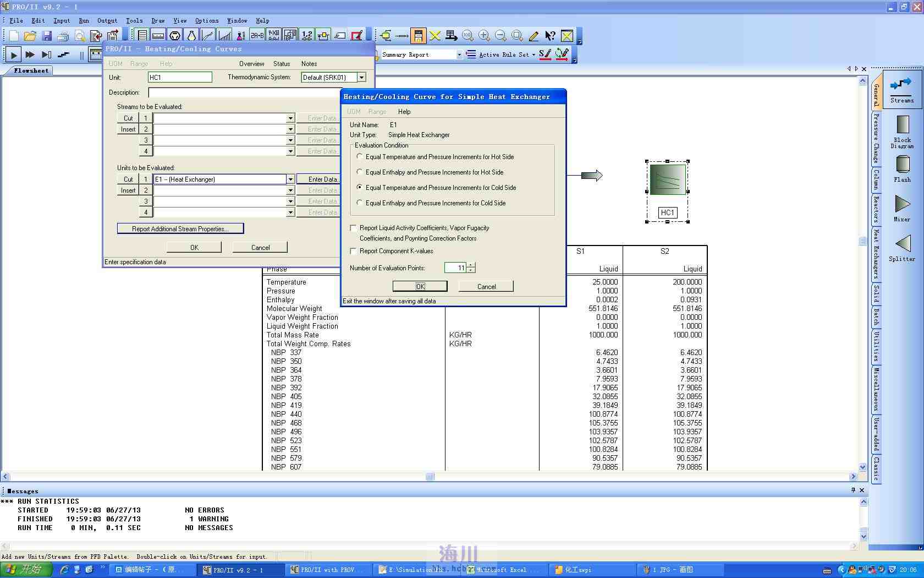Image resolution: width=924 pixels, height=578 pixels.
Task: Open stream 2 dropdown in Streams to be Evaluated
Action: point(290,129)
